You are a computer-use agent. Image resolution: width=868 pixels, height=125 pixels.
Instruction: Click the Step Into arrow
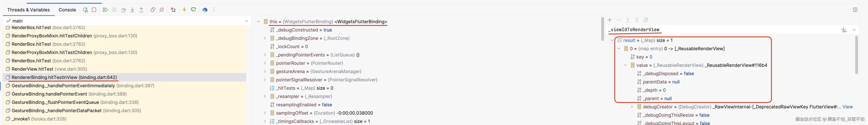pos(132,10)
